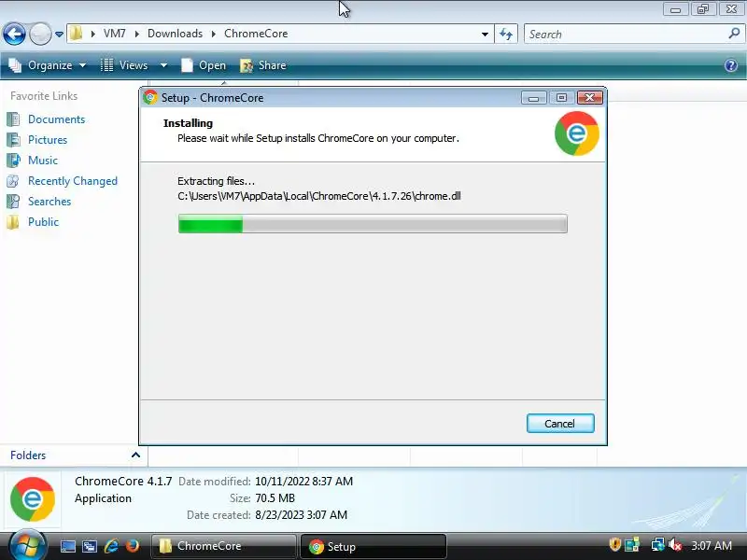Expand the arrow before VM7 breadcrumb
747x560 pixels.
click(x=92, y=34)
